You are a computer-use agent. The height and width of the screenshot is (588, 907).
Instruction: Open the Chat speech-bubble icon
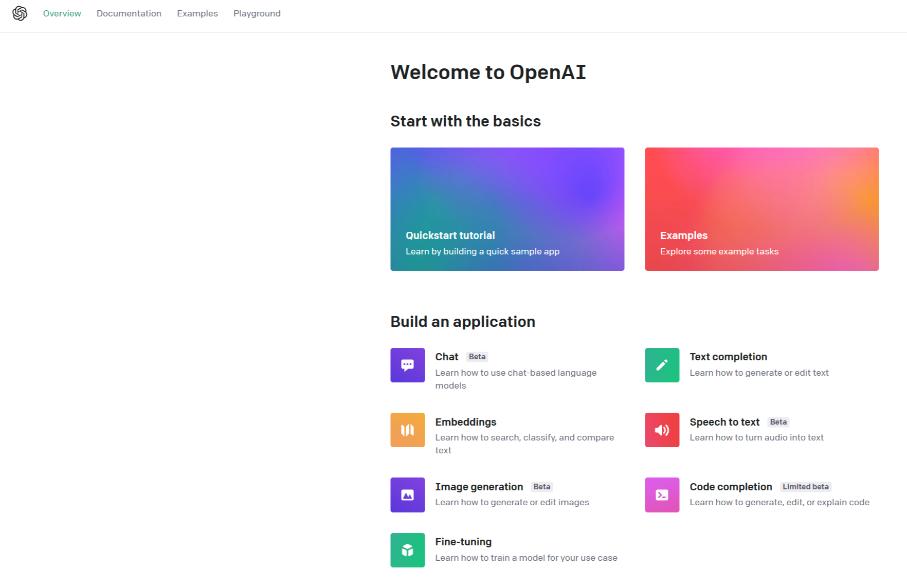[407, 365]
